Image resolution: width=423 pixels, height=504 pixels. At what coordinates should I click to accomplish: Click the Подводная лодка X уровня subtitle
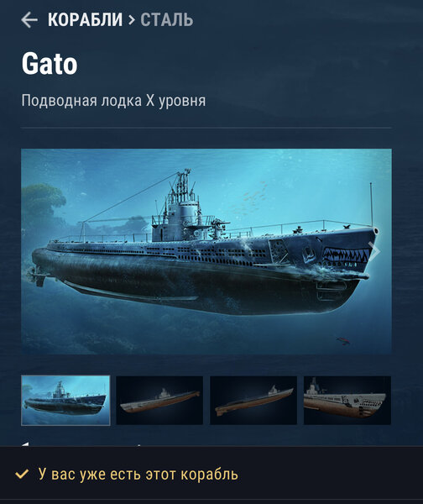(113, 101)
